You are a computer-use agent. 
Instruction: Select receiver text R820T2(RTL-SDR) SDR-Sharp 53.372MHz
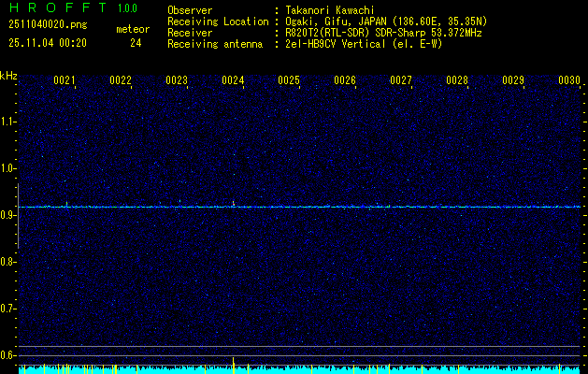383,33
